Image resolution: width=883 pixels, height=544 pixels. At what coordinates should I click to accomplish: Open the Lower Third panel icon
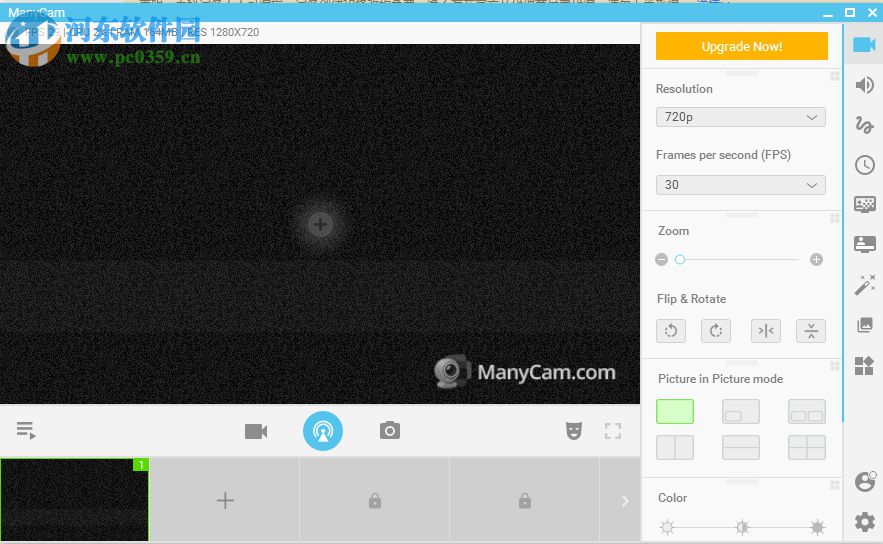(864, 244)
